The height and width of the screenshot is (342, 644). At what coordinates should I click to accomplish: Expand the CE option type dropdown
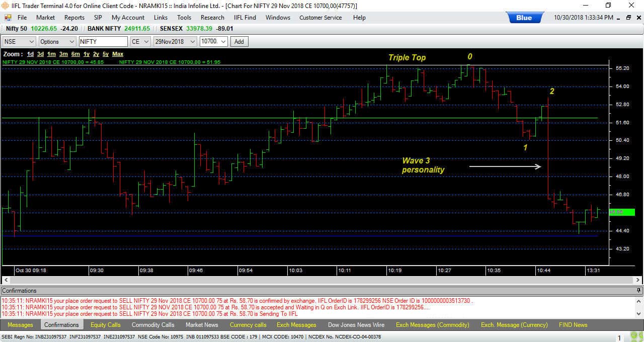146,42
